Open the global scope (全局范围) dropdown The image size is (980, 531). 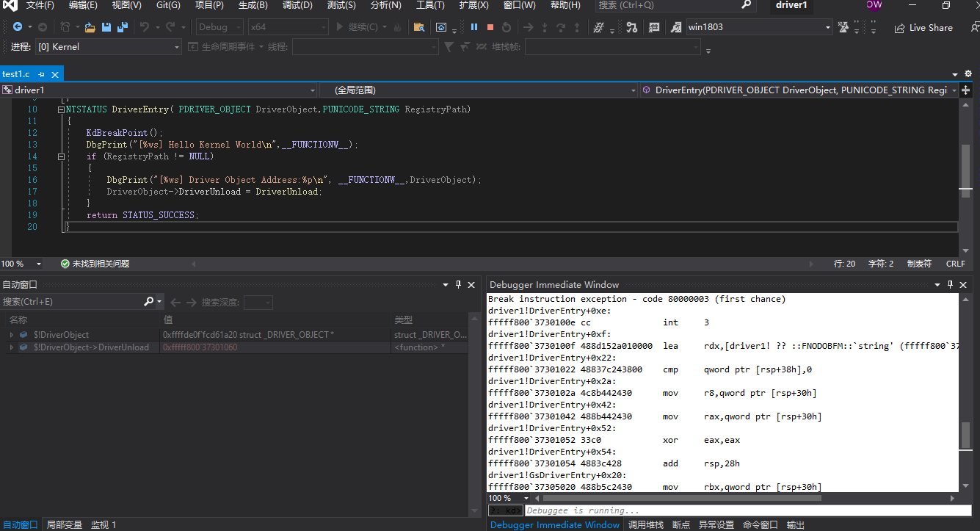[x=479, y=90]
